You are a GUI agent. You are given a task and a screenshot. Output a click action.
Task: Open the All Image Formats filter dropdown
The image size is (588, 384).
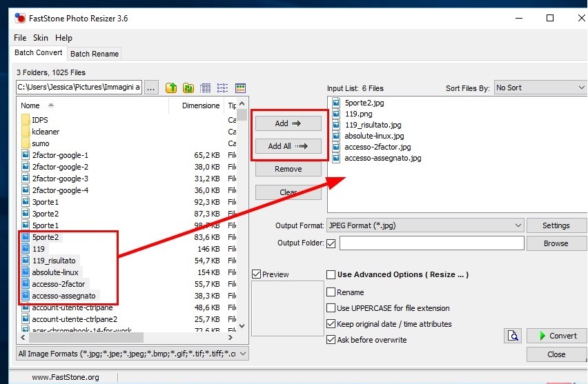pos(133,354)
